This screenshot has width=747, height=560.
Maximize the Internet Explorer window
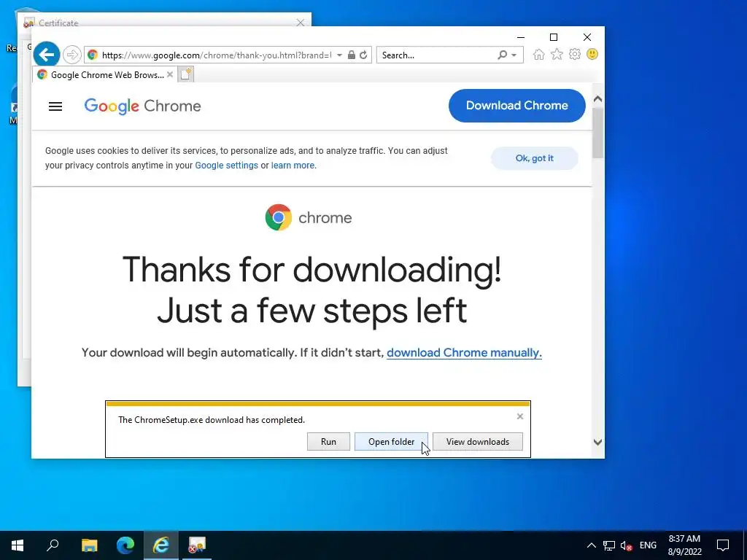(554, 37)
